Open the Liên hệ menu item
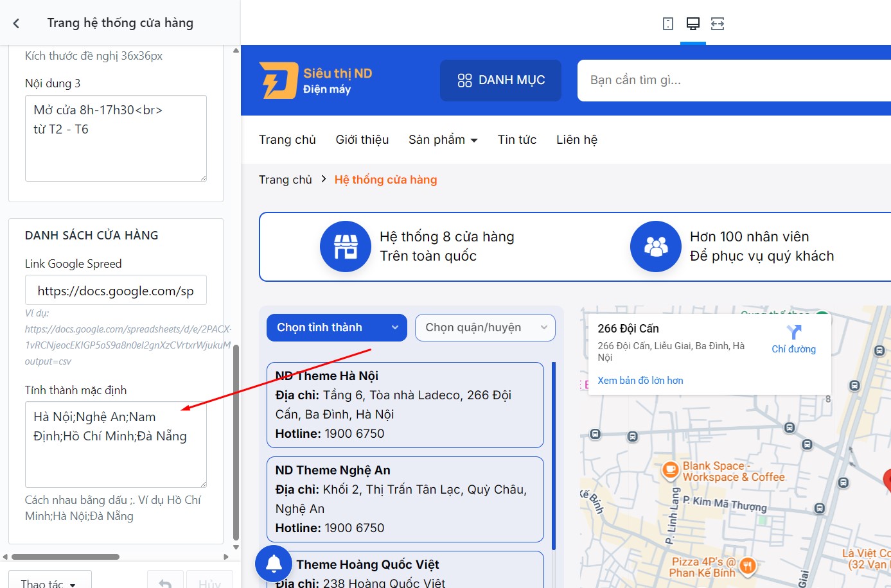This screenshot has height=588, width=891. click(x=577, y=140)
